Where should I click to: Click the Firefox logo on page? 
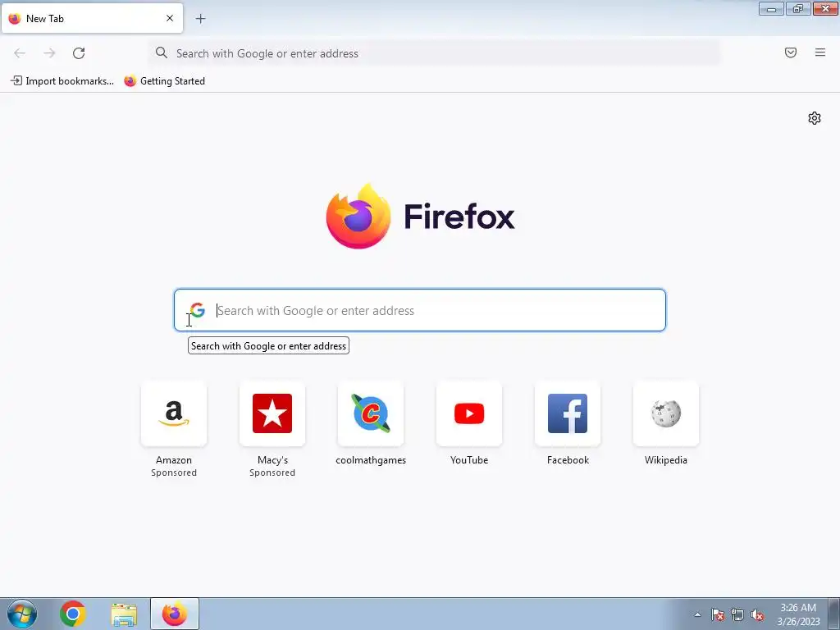coord(420,217)
